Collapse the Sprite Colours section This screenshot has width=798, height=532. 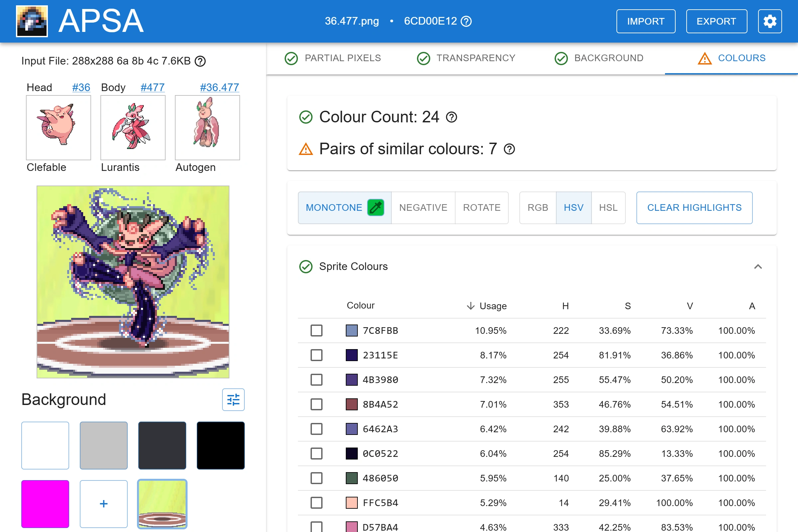click(x=758, y=267)
